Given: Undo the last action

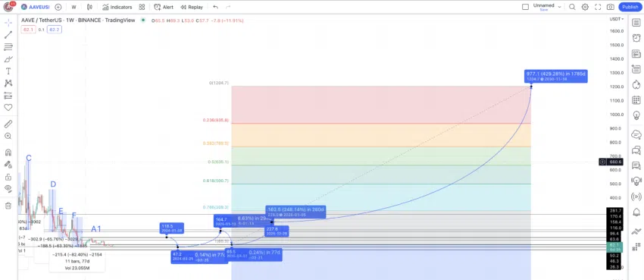Looking at the screenshot, I should coord(216,7).
